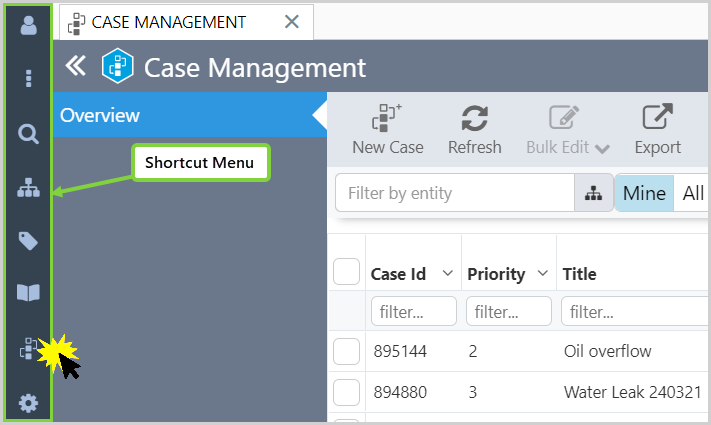Image resolution: width=711 pixels, height=425 pixels.
Task: Click the tag icon in shortcut menu
Action: pyautogui.click(x=28, y=240)
